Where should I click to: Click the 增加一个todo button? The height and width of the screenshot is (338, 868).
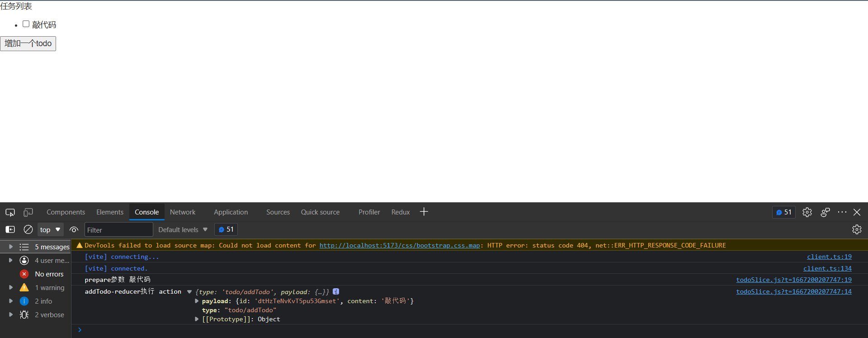(28, 43)
